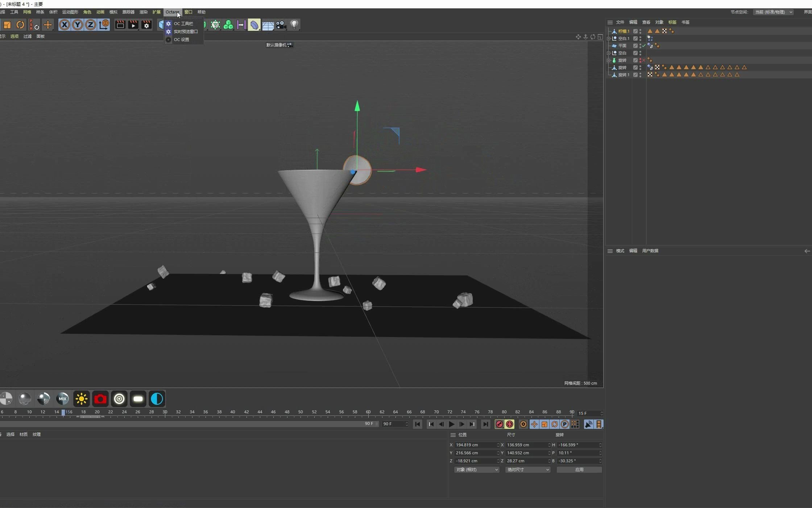This screenshot has width=812, height=508.
Task: Click the Octane red camera icon
Action: 100,399
